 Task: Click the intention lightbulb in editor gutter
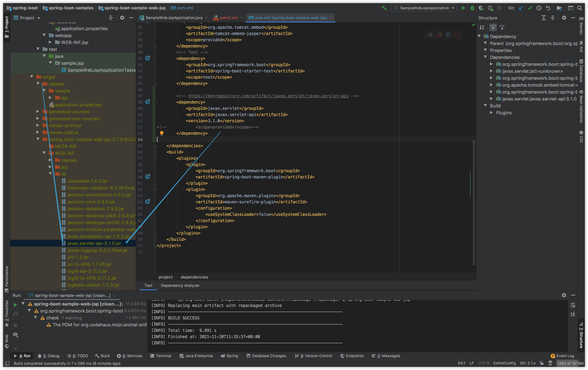point(162,133)
